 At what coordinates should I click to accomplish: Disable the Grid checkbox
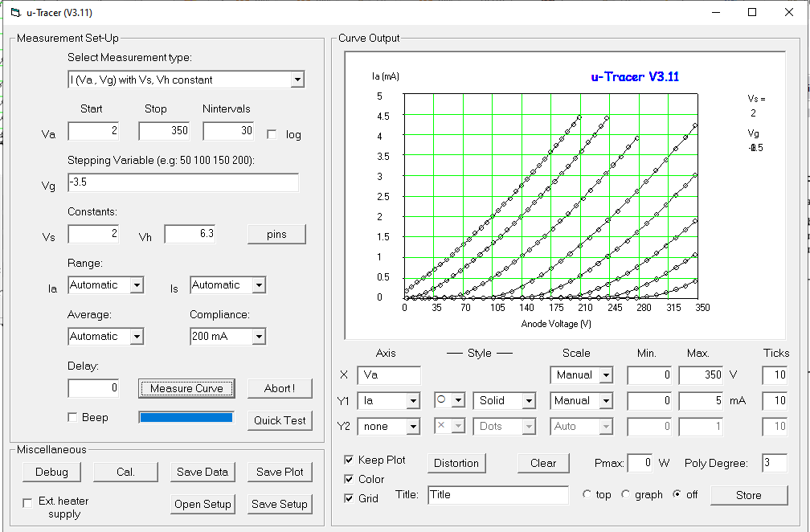click(350, 498)
